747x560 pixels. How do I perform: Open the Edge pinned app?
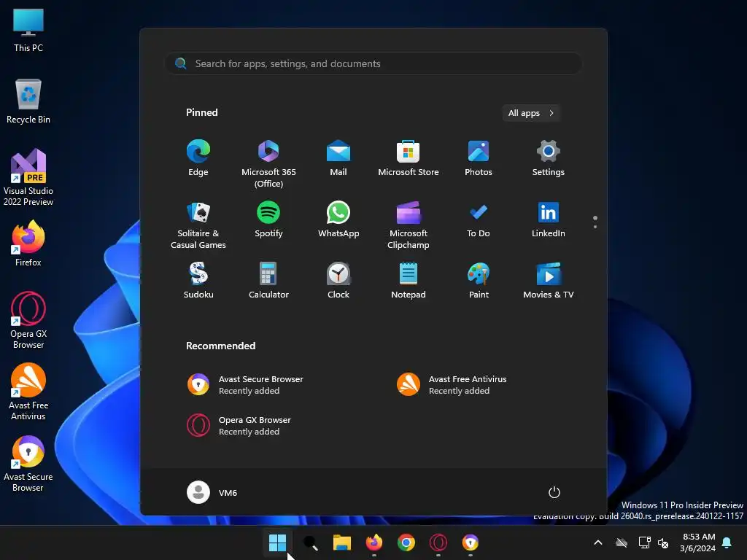[198, 158]
